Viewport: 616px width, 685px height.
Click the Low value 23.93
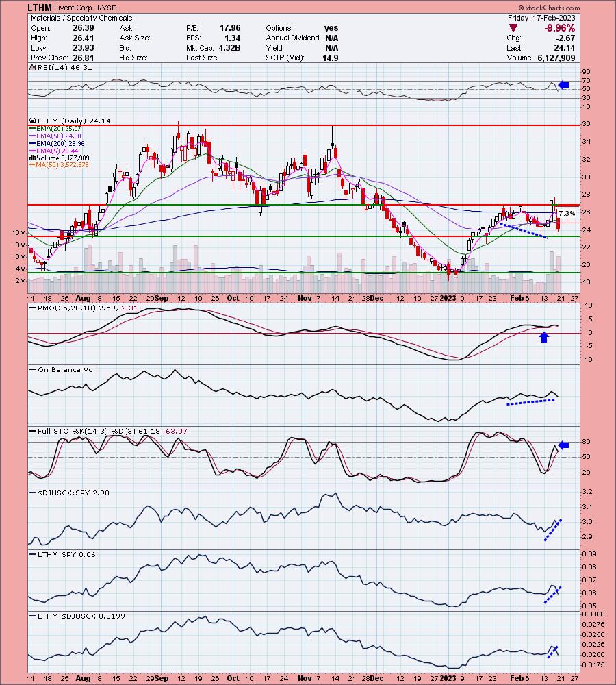tap(84, 48)
